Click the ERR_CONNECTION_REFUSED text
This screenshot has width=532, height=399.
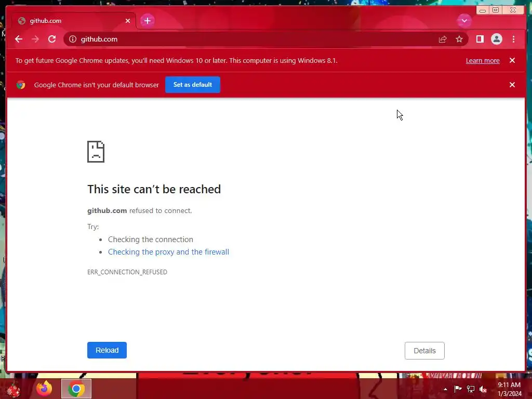127,272
